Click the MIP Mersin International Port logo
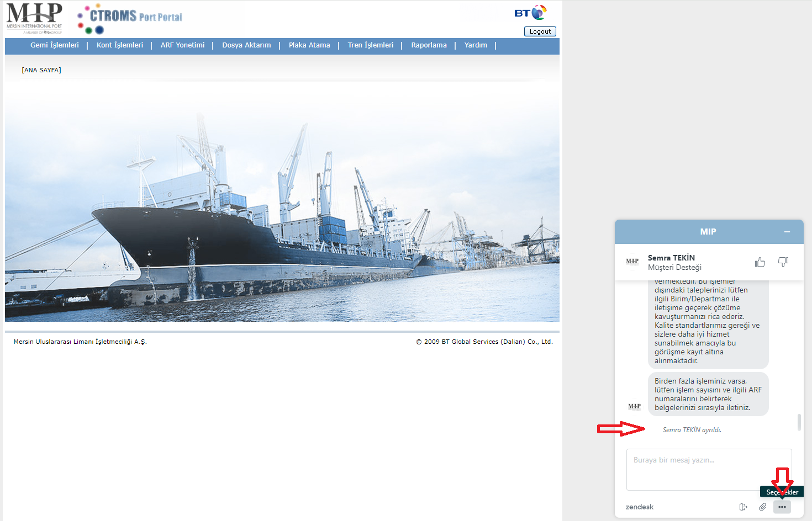The height and width of the screenshot is (521, 812). [34, 18]
